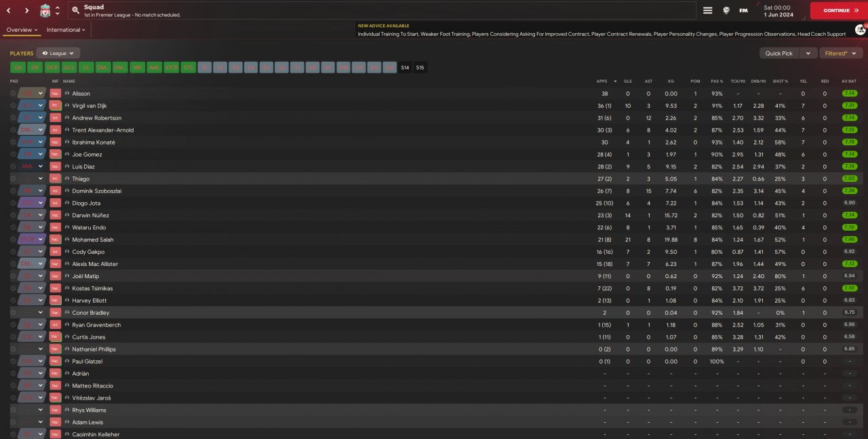The height and width of the screenshot is (439, 868).
Task: Click the Quick Pick button
Action: coord(778,53)
